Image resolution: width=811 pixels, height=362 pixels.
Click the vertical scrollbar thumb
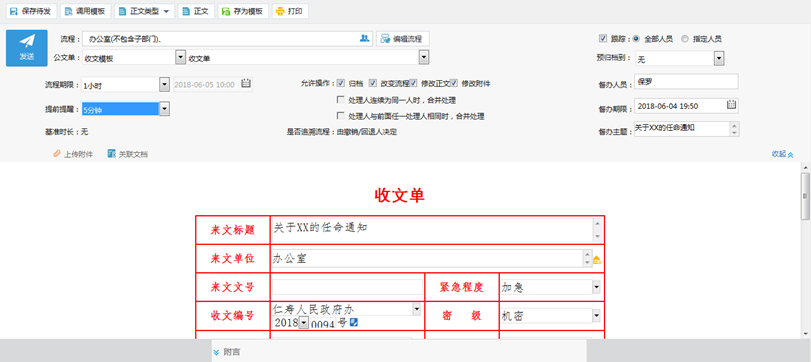click(x=805, y=197)
